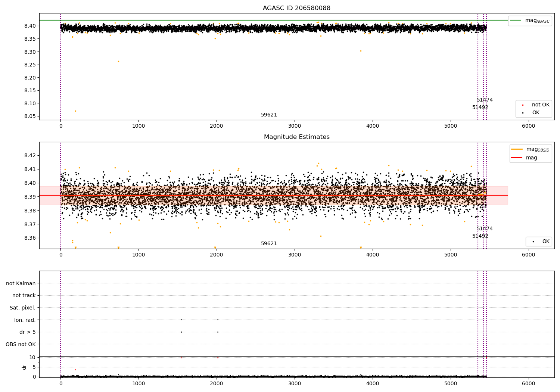The width and height of the screenshot is (560, 392).
Task: Click the 'Ion. rad.' row label
Action: [25, 320]
